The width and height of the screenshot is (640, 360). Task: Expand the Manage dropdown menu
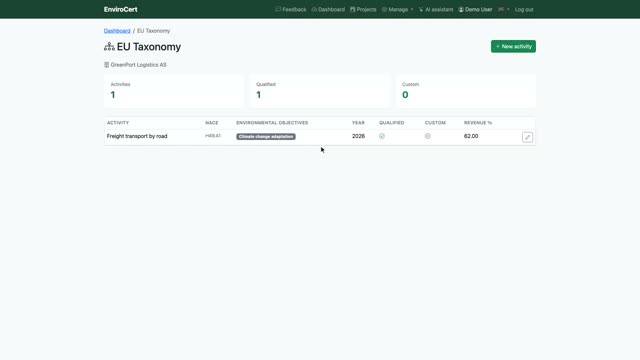pyautogui.click(x=398, y=9)
